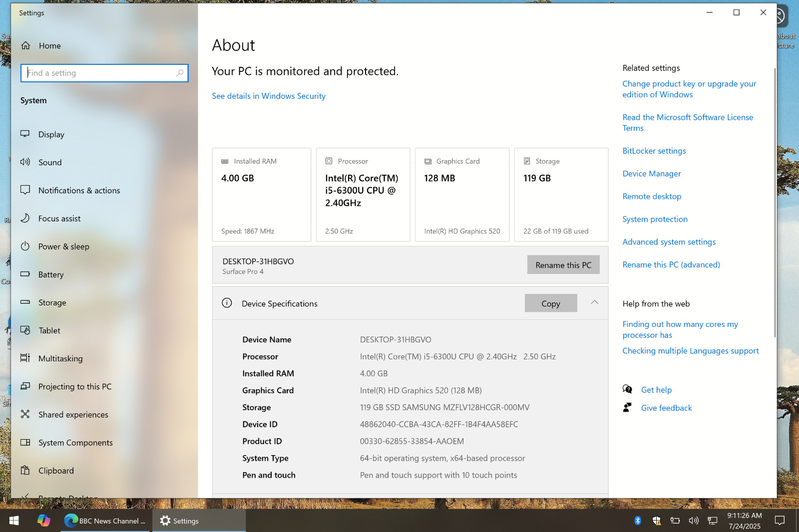
Task: Select the Clipboard icon in sidebar
Action: coord(25,470)
